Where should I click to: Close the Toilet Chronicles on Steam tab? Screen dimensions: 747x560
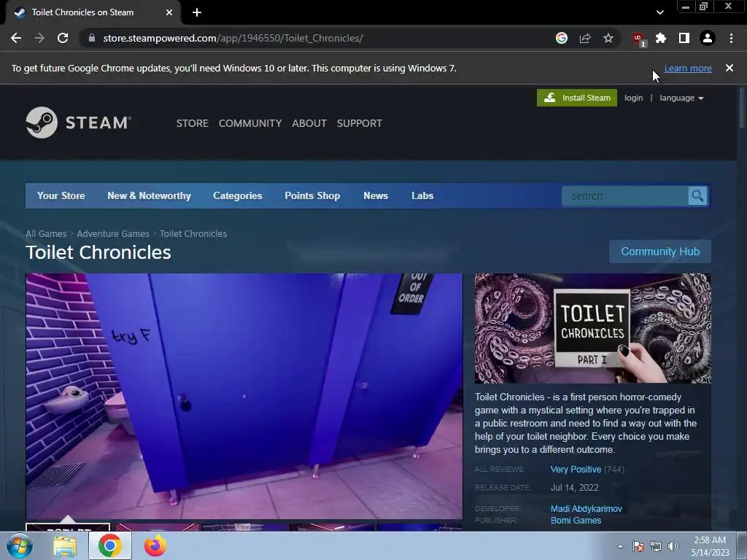click(x=169, y=12)
